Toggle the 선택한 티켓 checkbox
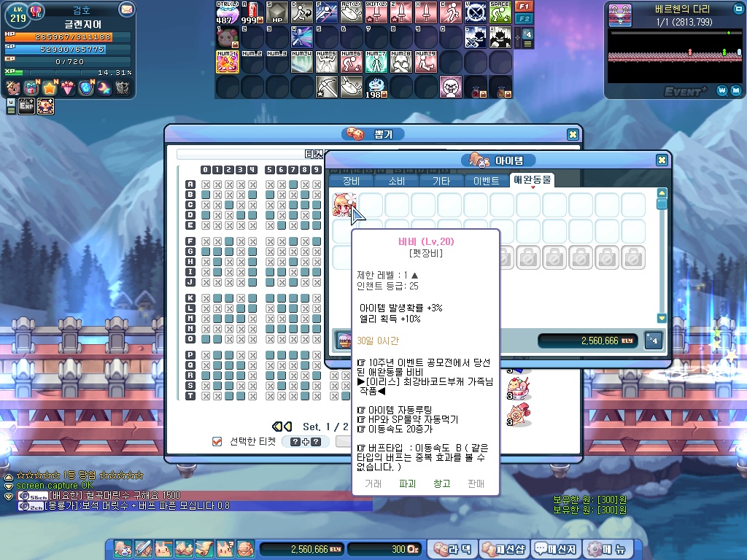This screenshot has height=560, width=747. click(217, 441)
